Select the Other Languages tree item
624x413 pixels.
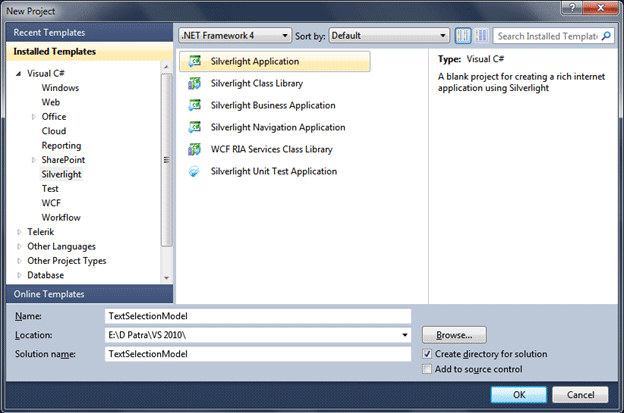point(61,247)
